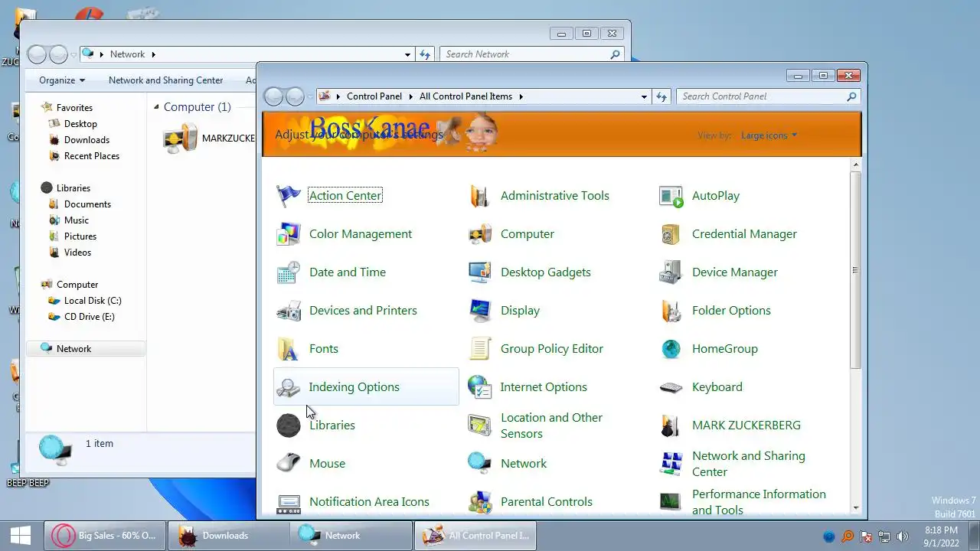The height and width of the screenshot is (551, 980).
Task: Select Pictures under Libraries
Action: 80,236
